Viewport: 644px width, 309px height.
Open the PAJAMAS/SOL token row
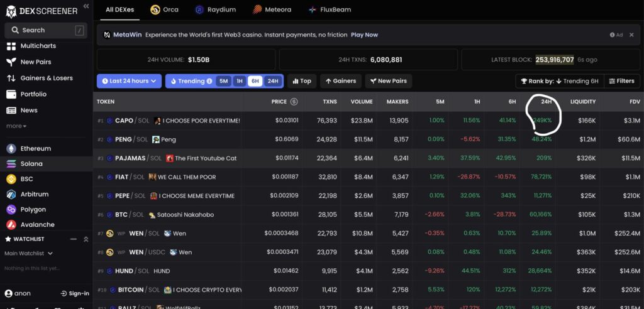click(369, 158)
